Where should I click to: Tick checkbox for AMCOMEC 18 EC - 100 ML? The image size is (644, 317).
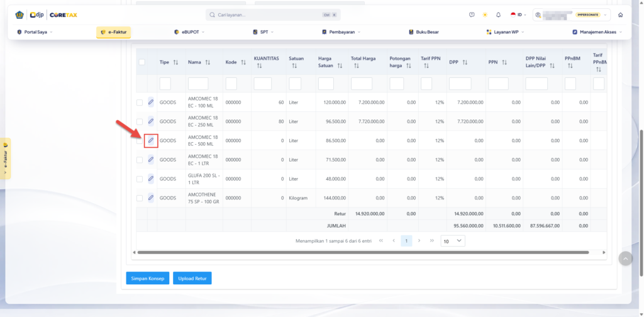click(x=140, y=103)
